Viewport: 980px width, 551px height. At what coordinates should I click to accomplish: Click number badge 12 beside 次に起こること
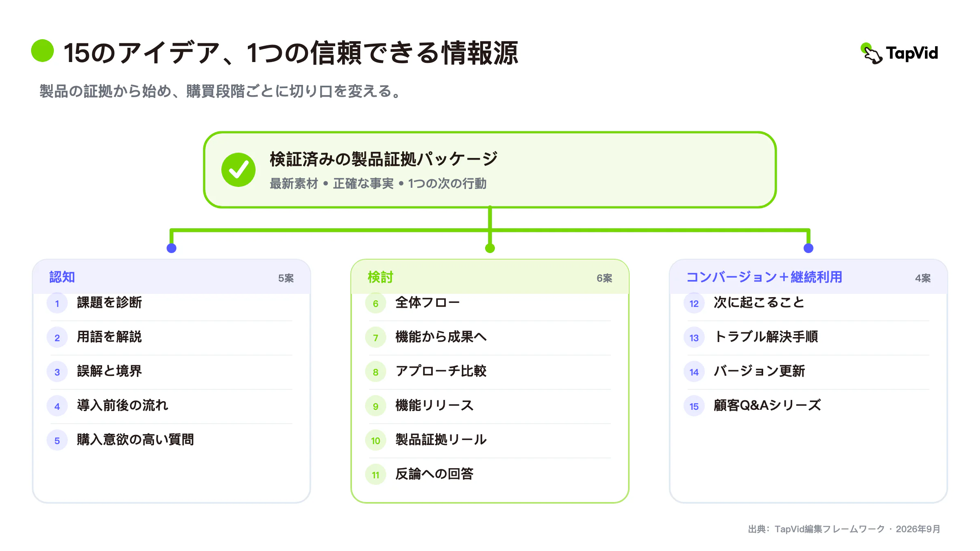[694, 303]
